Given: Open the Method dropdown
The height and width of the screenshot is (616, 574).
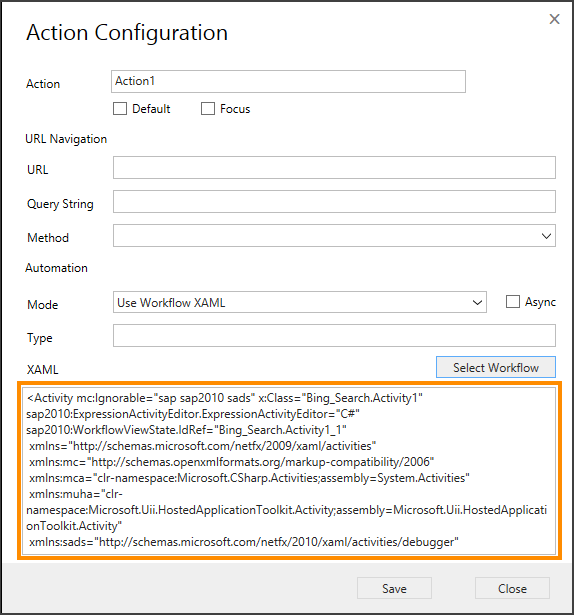Looking at the screenshot, I should (x=334, y=236).
